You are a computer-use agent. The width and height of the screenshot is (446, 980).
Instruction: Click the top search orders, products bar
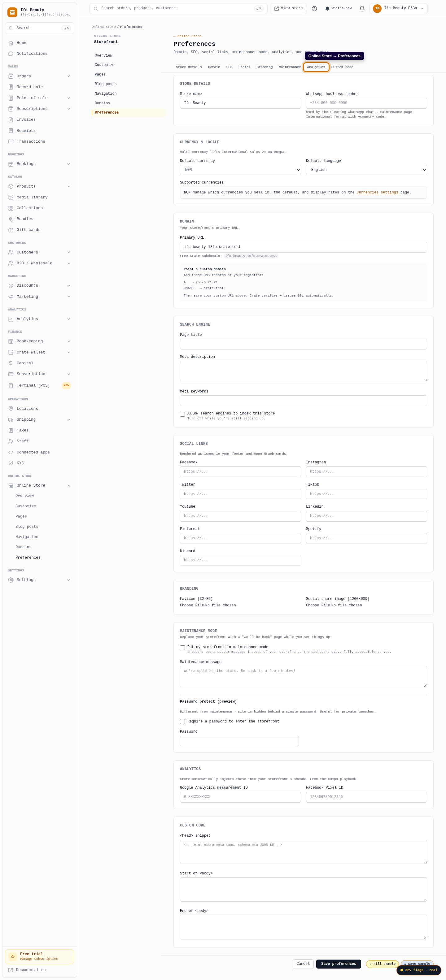178,8
